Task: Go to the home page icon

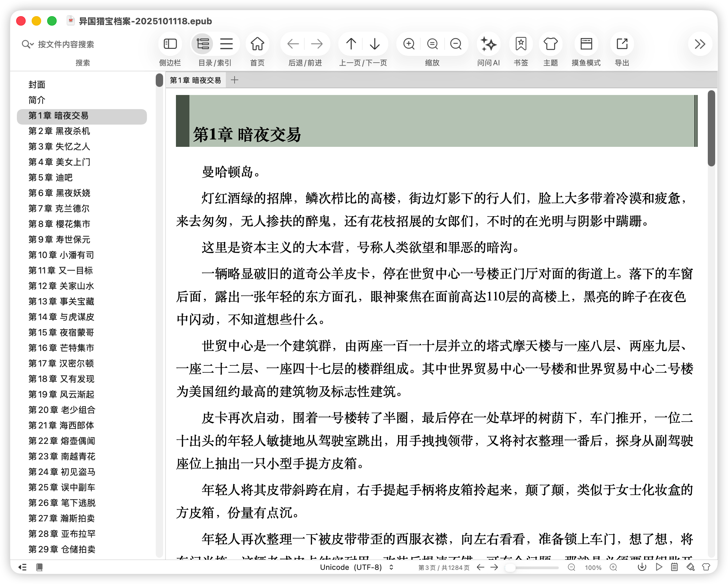Action: 257,44
